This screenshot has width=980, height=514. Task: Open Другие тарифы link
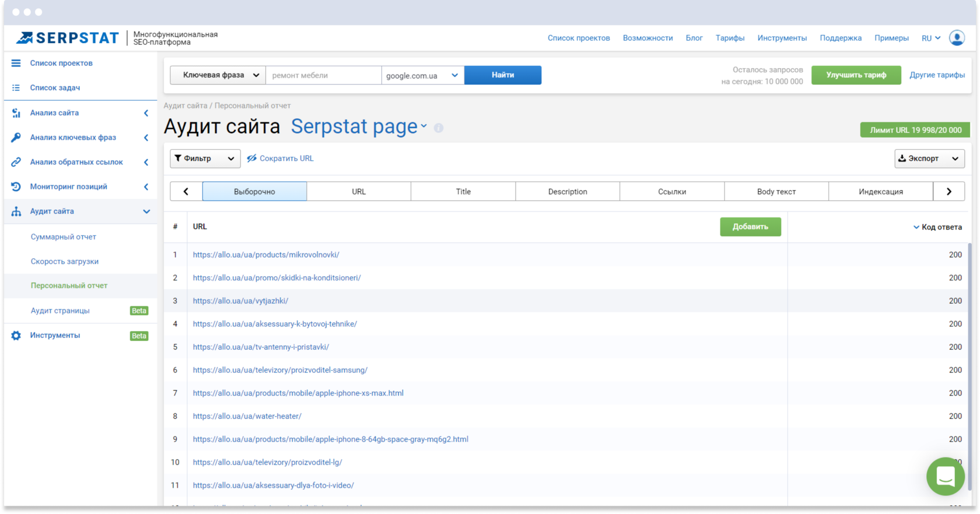(x=937, y=75)
